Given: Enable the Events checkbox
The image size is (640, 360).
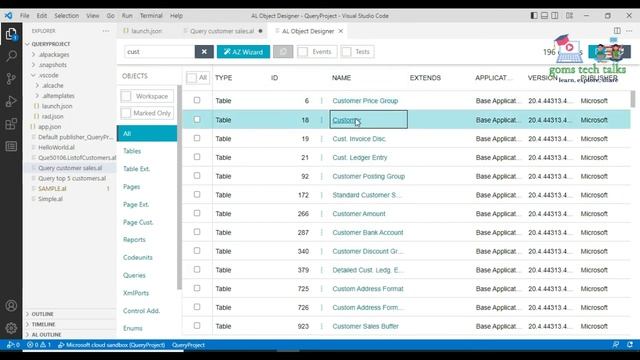Looking at the screenshot, I should (x=303, y=52).
